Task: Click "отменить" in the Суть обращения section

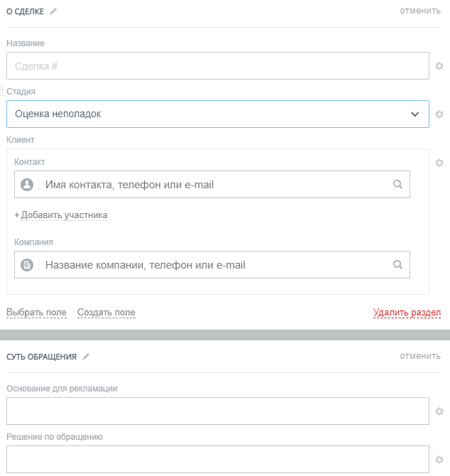Action: [x=420, y=356]
